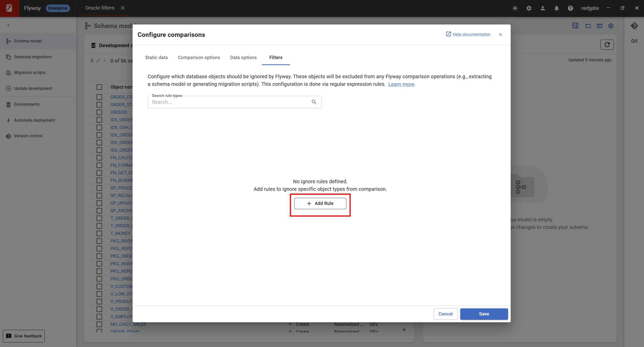Open the user account icon

(x=543, y=8)
